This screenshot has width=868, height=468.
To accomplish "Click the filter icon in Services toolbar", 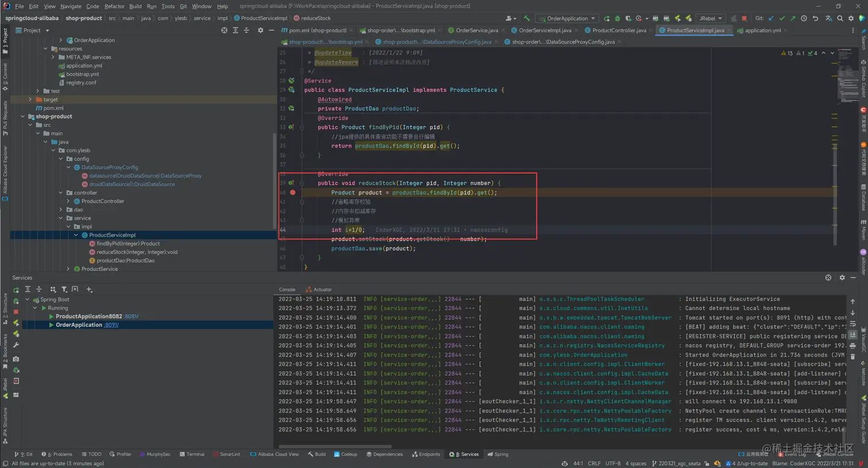I will point(64,289).
